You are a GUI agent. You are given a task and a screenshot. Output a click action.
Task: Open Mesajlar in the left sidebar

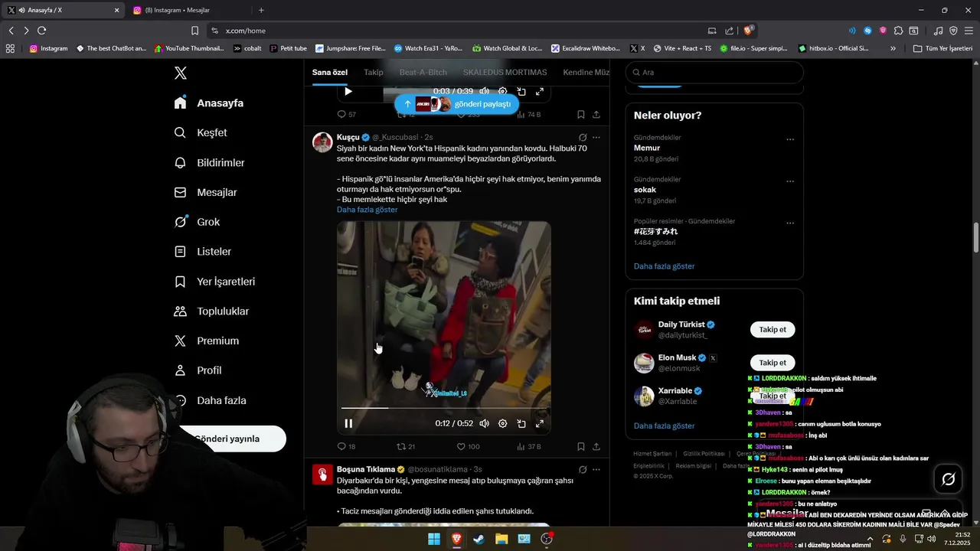pyautogui.click(x=206, y=192)
